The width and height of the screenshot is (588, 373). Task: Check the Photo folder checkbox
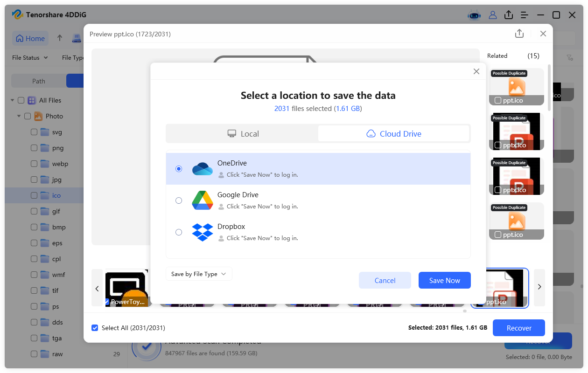28,116
